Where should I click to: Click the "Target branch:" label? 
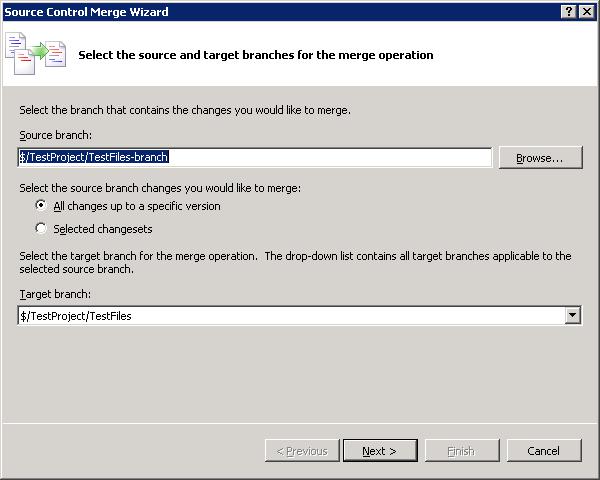[55, 294]
